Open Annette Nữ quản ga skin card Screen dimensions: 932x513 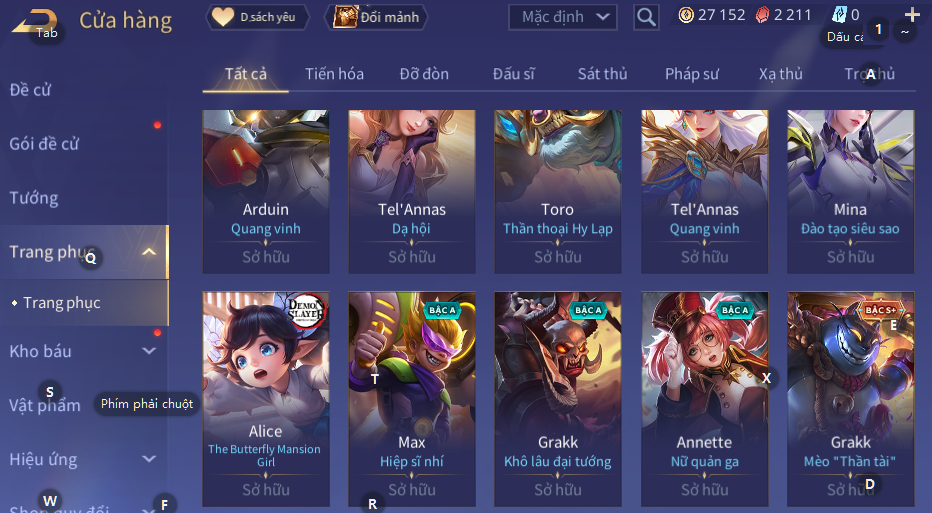point(704,399)
